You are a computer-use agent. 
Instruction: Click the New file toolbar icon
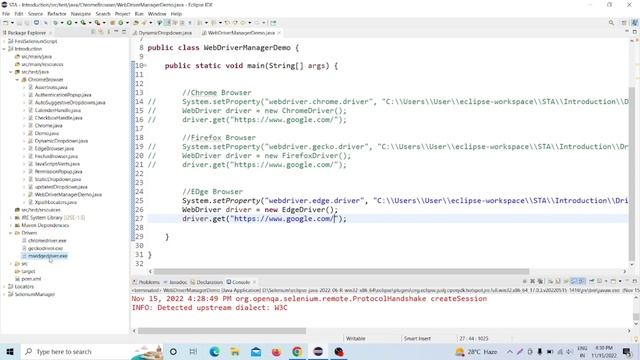click(6, 23)
